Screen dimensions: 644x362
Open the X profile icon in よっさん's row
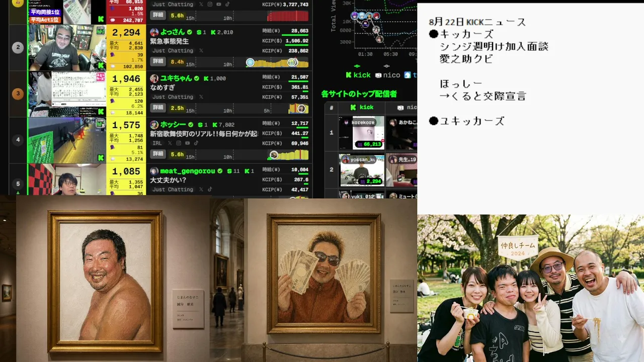pos(201,51)
